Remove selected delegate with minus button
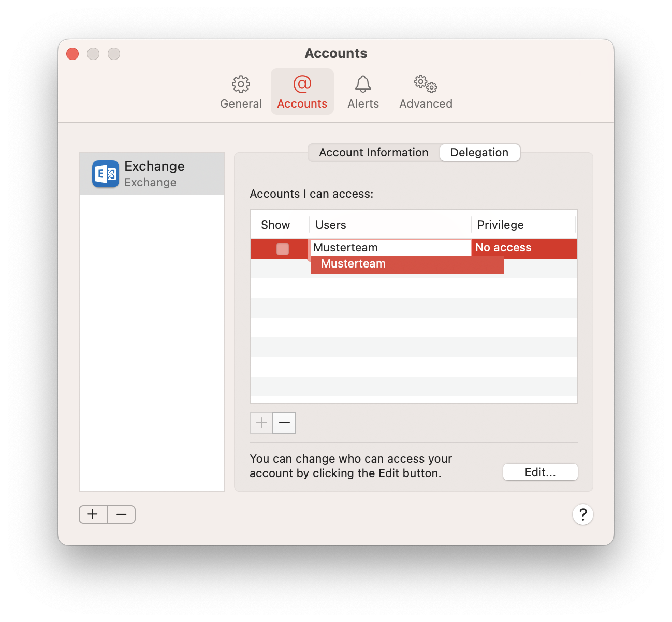Screen dimensions: 672x622 (284, 423)
